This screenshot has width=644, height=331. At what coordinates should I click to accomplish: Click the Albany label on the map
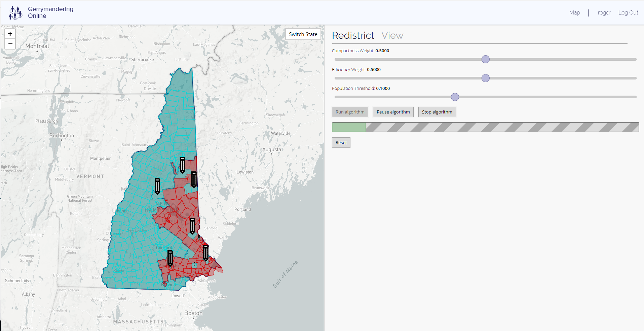[x=28, y=294]
